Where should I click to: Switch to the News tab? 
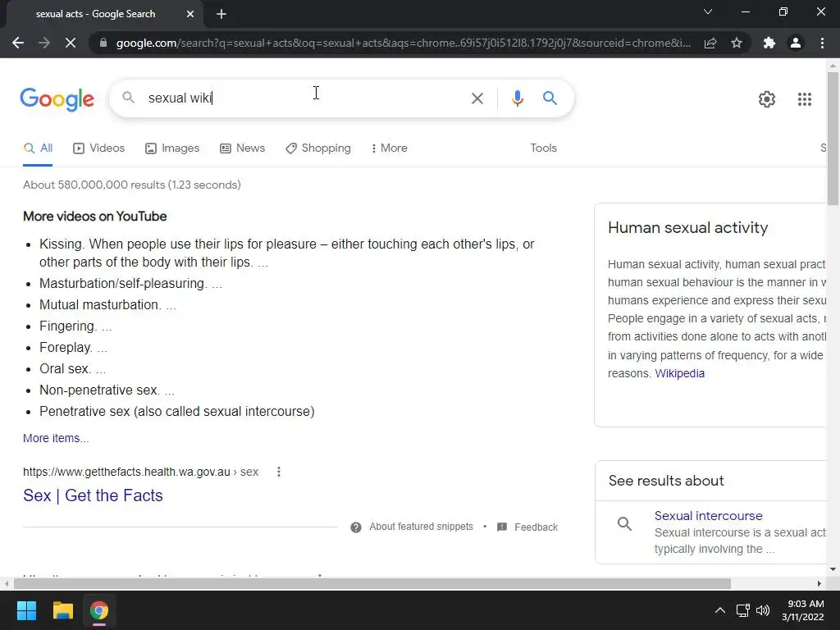[242, 148]
